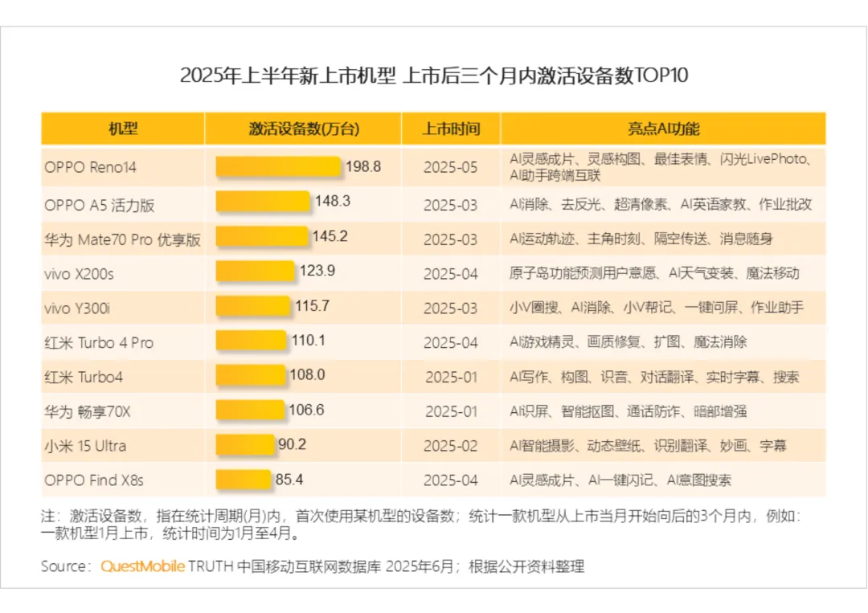Click the AI features text for OPPO Reno14
The width and height of the screenshot is (868, 613).
(x=662, y=167)
